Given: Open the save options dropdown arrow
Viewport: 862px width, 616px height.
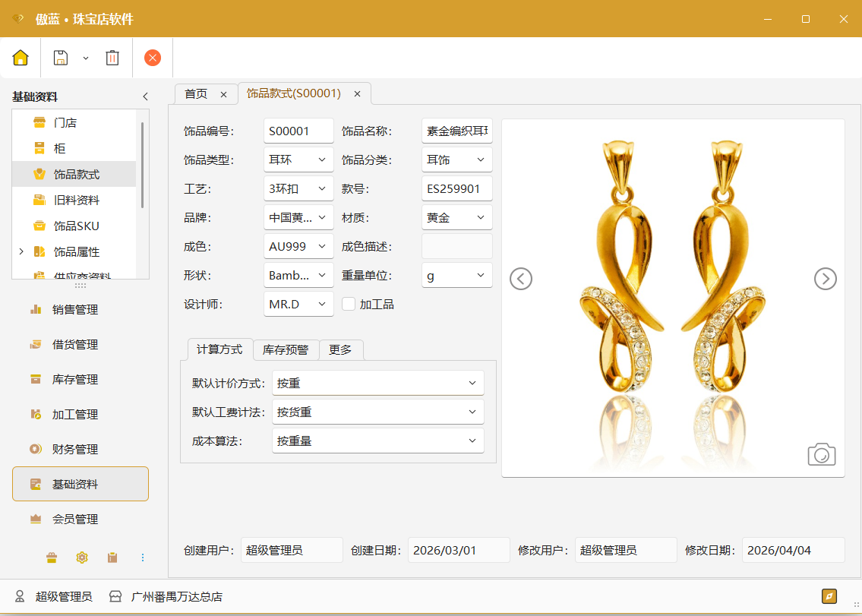Looking at the screenshot, I should click(x=86, y=58).
